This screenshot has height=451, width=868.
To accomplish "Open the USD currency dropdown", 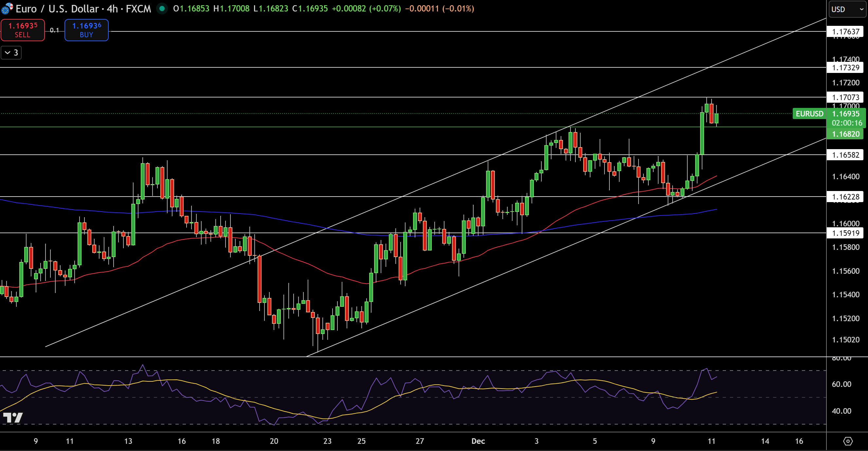I will [x=847, y=9].
